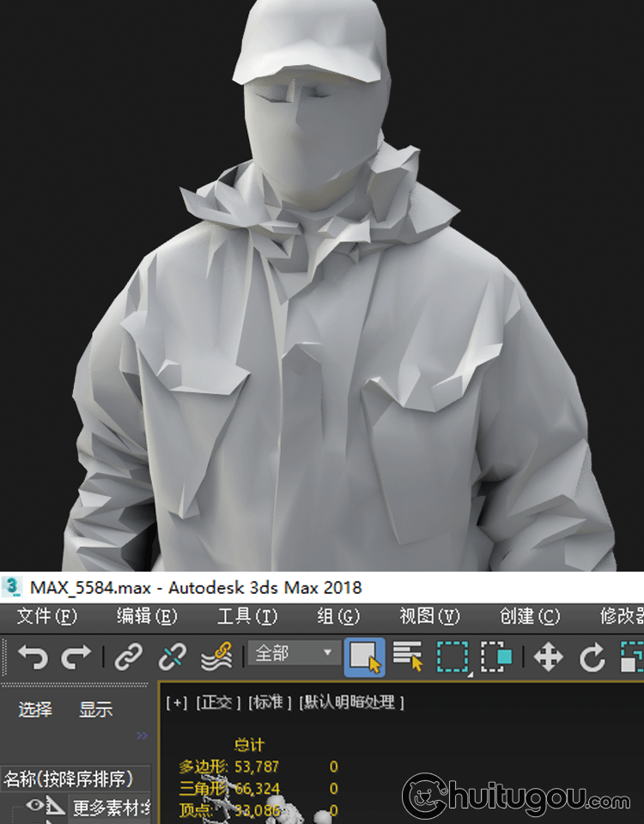Activate the Select and Rotate tool
Viewport: 644px width, 824px height.
click(x=592, y=658)
